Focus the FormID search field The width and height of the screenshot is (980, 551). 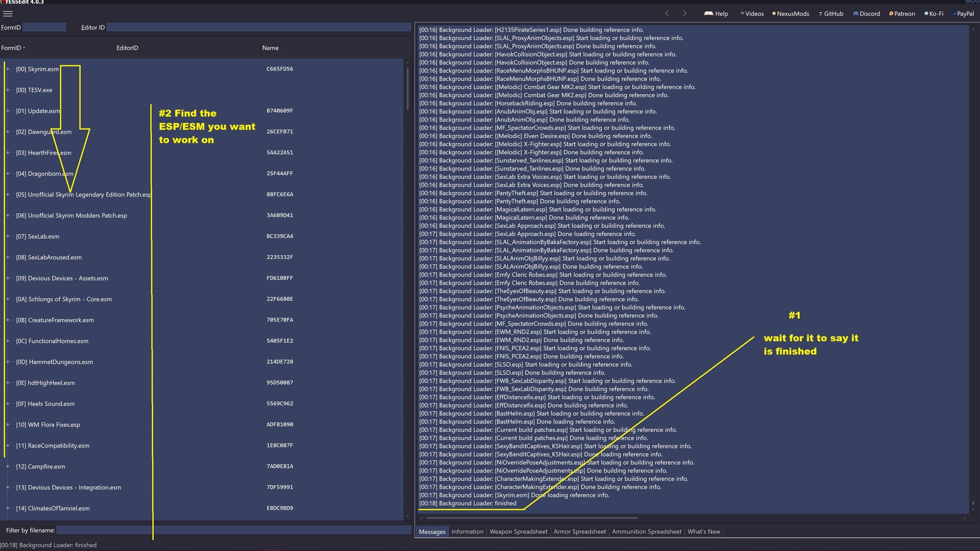point(44,28)
